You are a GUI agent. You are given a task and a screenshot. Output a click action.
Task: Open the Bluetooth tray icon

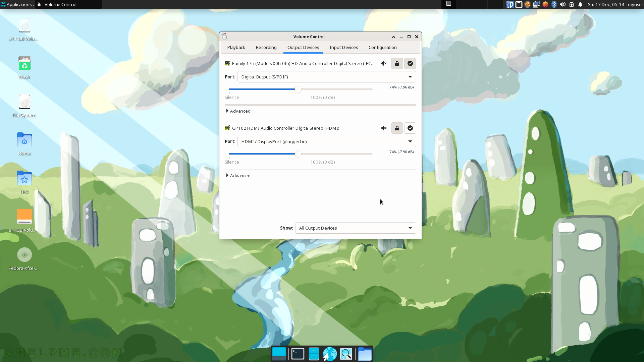(554, 4)
